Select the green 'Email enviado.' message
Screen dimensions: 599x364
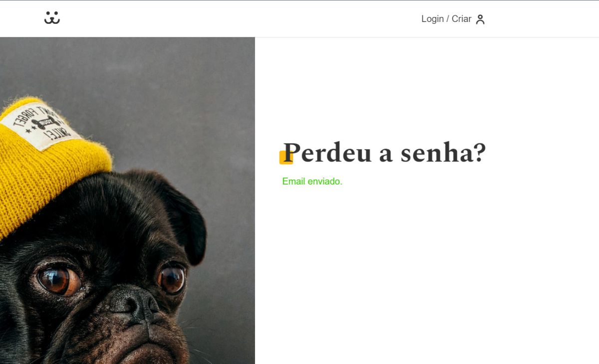(x=312, y=182)
